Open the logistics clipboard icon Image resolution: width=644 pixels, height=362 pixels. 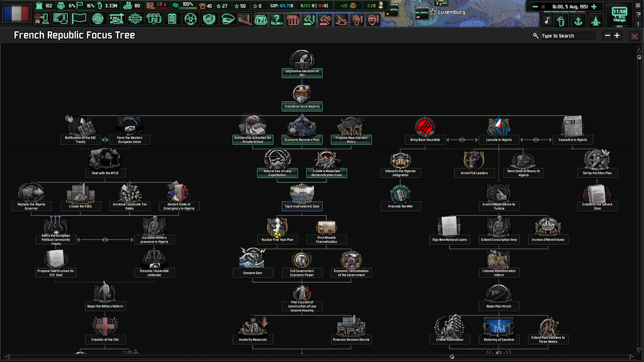(x=172, y=19)
